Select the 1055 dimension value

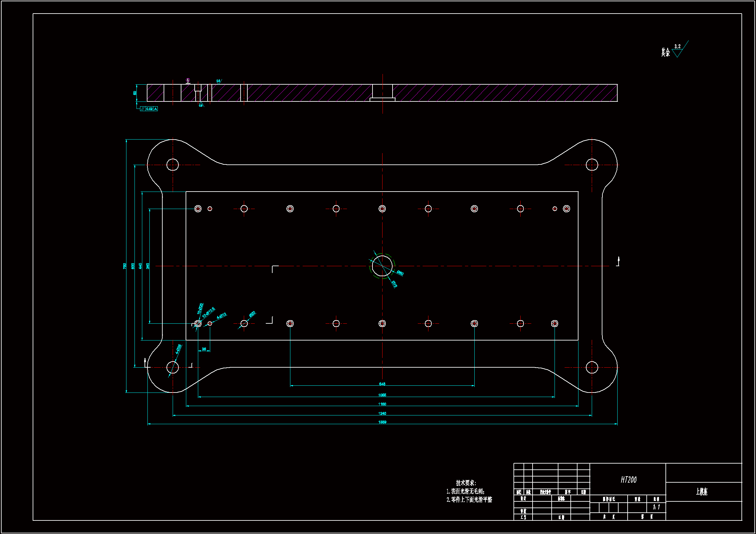(x=382, y=395)
